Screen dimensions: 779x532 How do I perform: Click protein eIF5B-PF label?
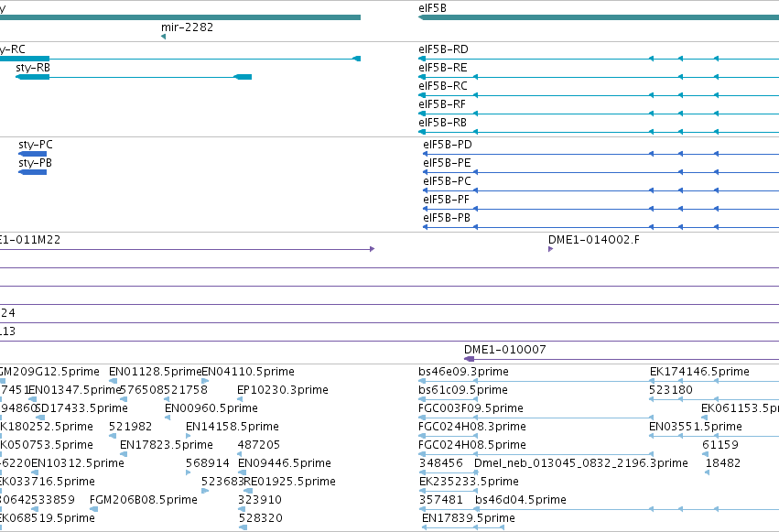(x=446, y=200)
